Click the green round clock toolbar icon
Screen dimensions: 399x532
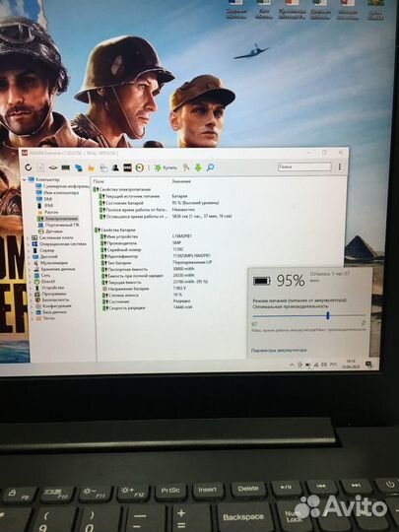(140, 167)
